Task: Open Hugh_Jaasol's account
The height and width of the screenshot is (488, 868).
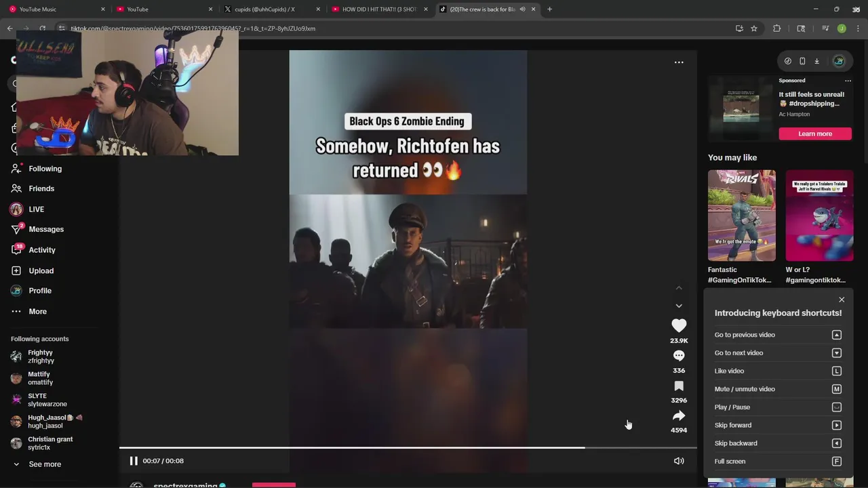Action: point(47,422)
